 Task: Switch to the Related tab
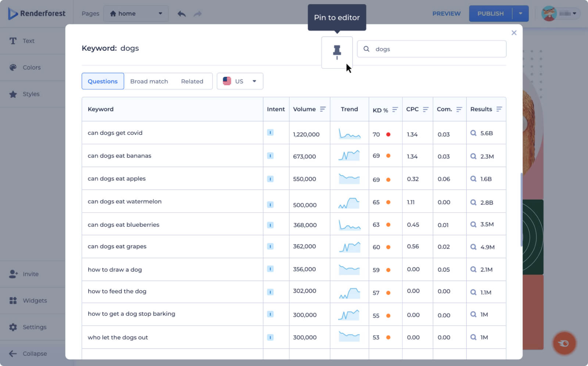(192, 81)
